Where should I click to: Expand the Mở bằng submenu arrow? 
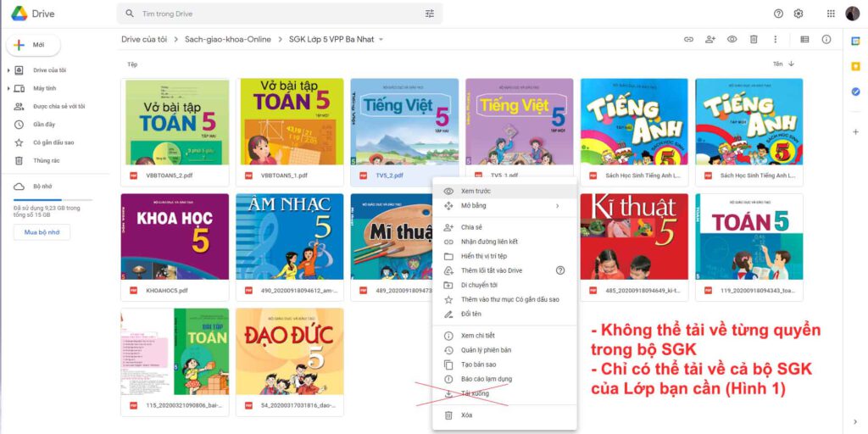(558, 205)
